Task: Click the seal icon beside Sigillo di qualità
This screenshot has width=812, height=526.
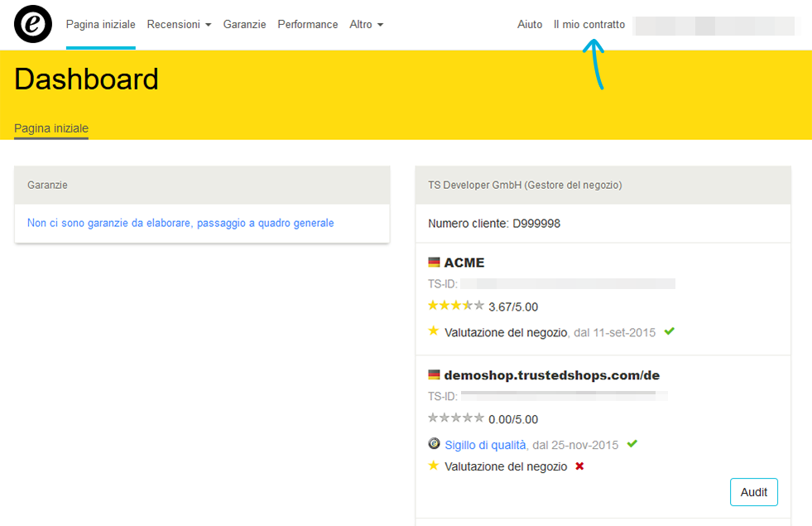Action: click(434, 444)
